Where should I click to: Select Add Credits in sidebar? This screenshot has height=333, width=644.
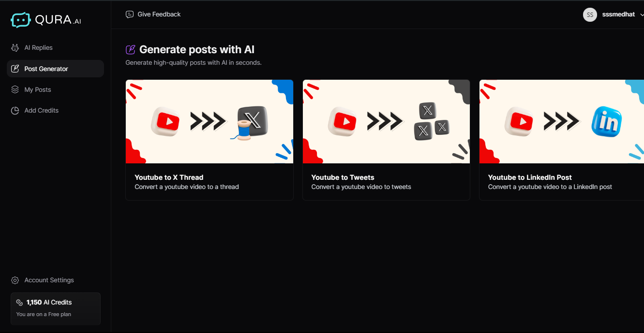[x=41, y=111]
